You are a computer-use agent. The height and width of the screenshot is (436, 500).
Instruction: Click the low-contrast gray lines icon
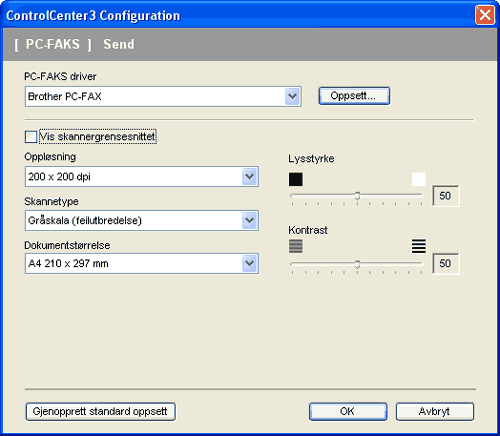(x=296, y=246)
